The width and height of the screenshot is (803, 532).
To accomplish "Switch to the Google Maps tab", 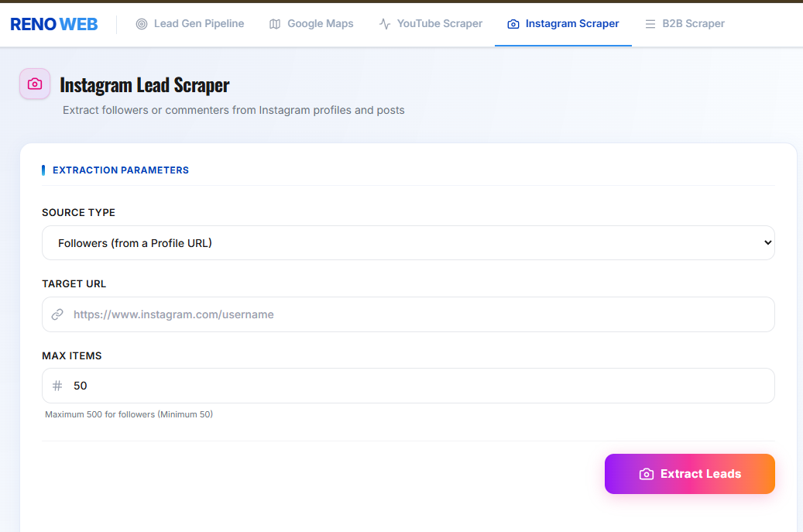I will pyautogui.click(x=311, y=23).
